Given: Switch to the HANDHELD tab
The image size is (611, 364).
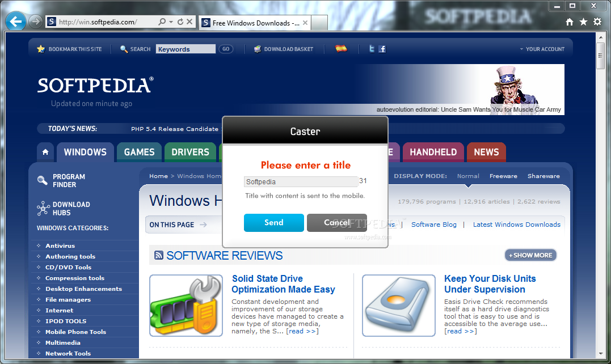Looking at the screenshot, I should pos(433,152).
